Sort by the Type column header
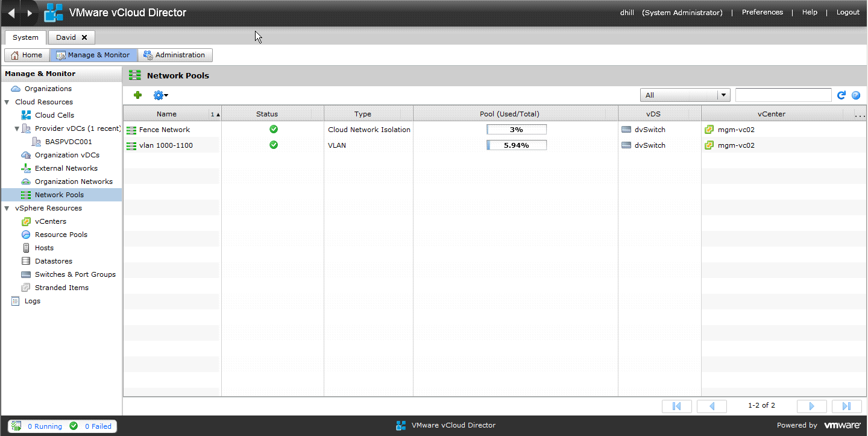The width and height of the screenshot is (868, 436). 368,114
